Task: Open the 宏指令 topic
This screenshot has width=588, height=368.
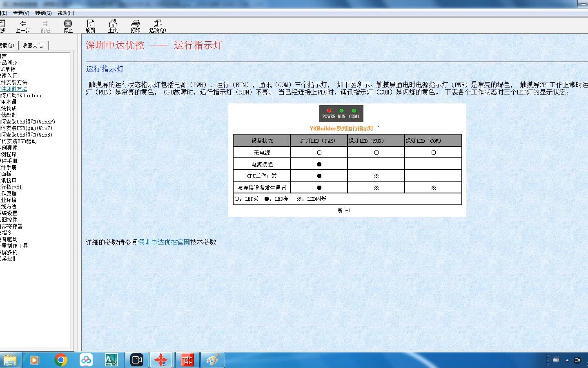Action: pyautogui.click(x=6, y=233)
